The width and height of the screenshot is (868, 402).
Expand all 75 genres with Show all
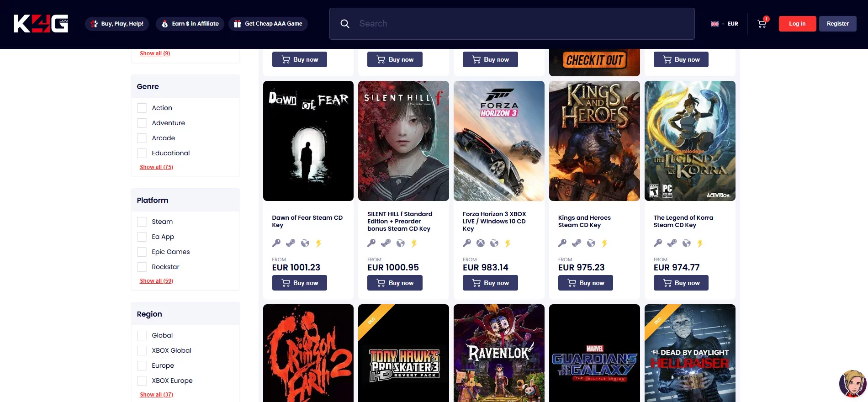tap(156, 167)
